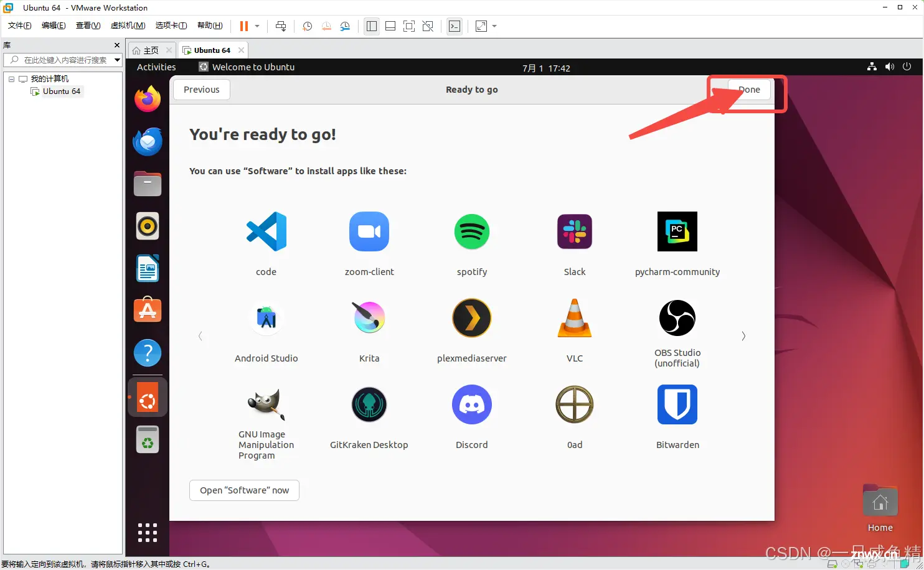Toggle the VMware library sidebar view
Viewport: 924px width, 570px height.
[x=372, y=26]
